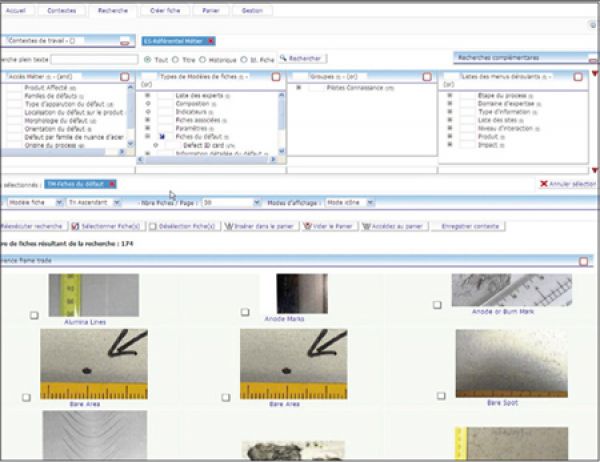This screenshot has width=600, height=462.
Task: Collapse the results frame panel icon
Action: pyautogui.click(x=584, y=261)
